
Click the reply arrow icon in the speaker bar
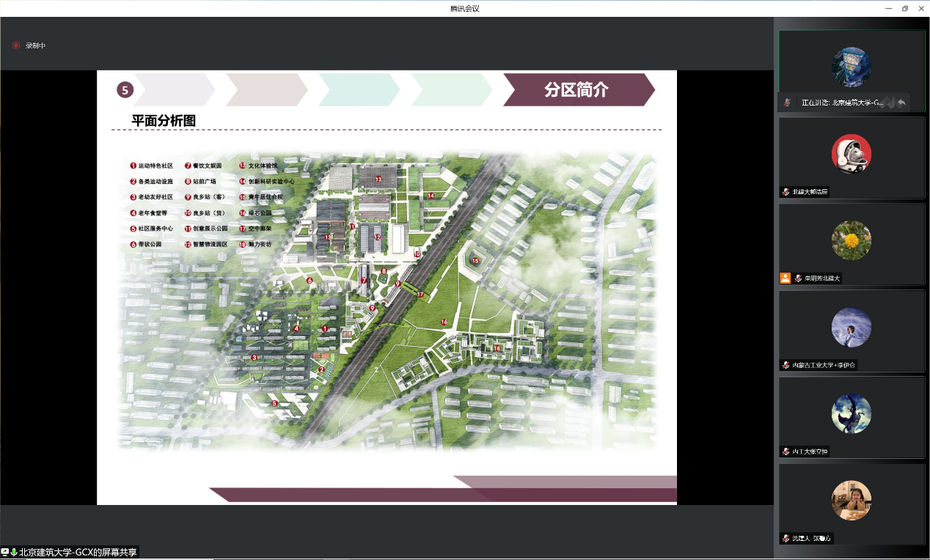tap(901, 103)
